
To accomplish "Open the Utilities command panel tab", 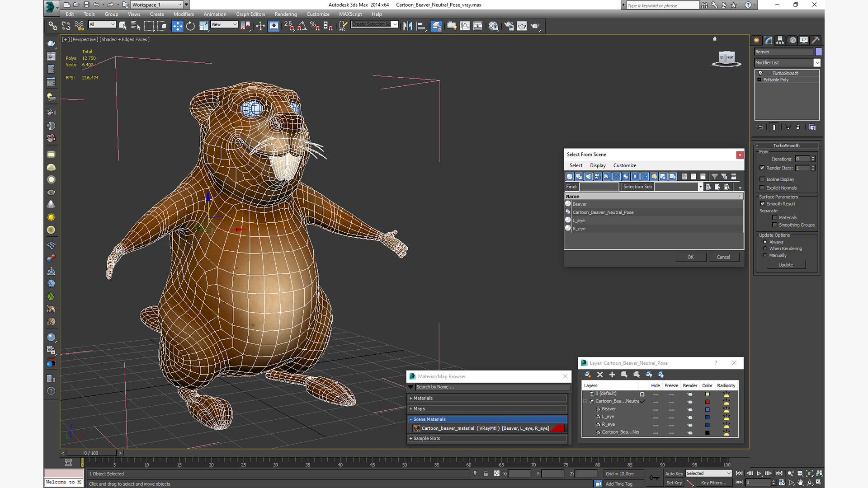I will point(816,40).
